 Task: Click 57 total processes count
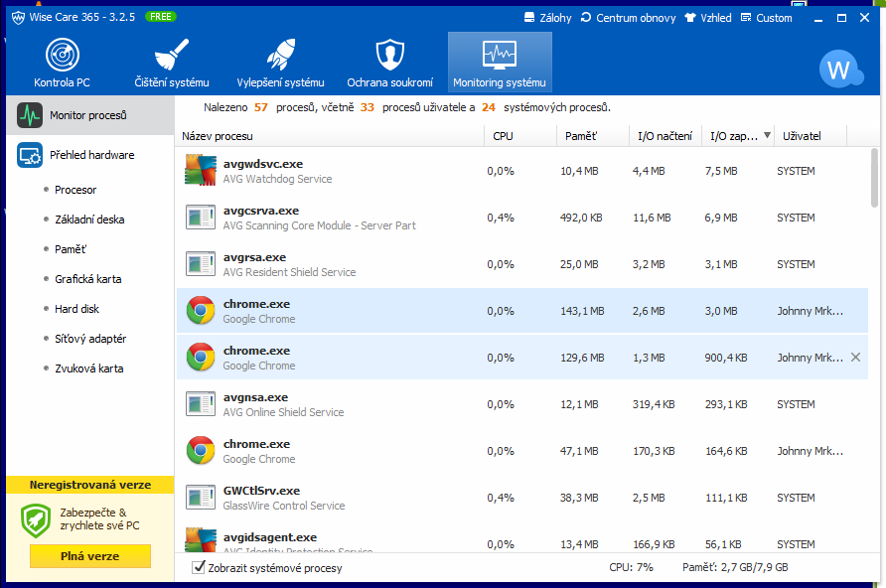point(260,107)
